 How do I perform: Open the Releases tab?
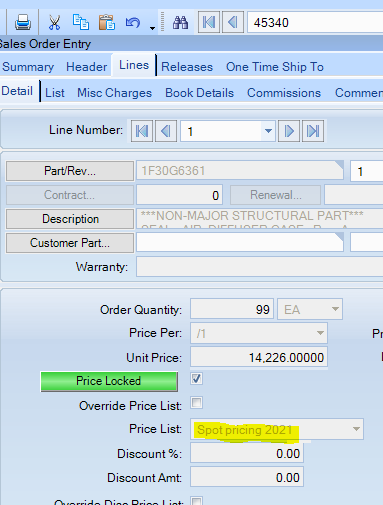pyautogui.click(x=187, y=67)
